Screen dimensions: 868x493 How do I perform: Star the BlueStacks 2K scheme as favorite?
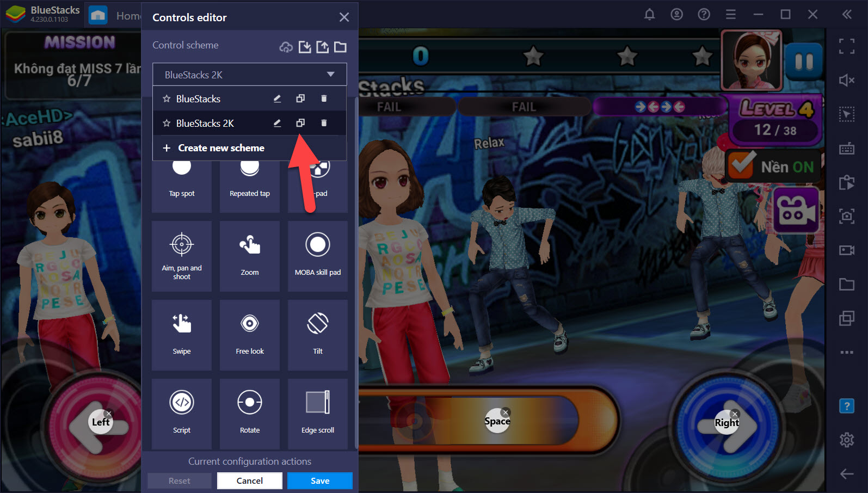(167, 124)
